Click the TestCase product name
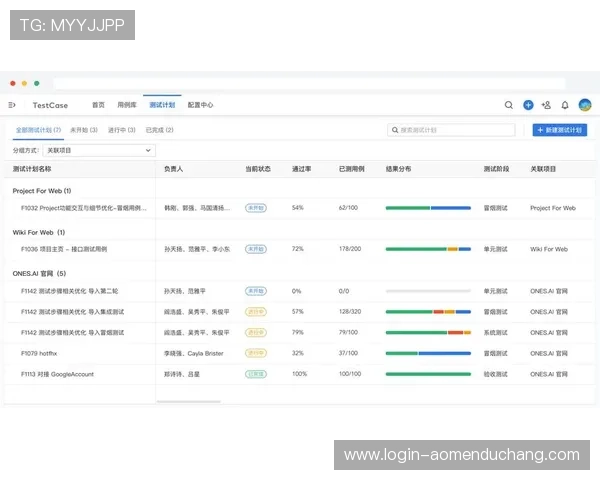 [x=50, y=105]
